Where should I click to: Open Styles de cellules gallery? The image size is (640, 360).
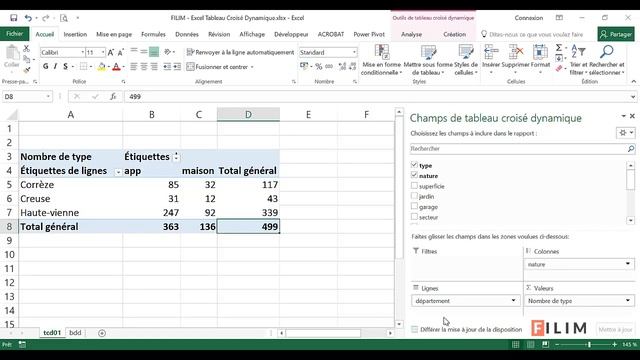(x=466, y=60)
